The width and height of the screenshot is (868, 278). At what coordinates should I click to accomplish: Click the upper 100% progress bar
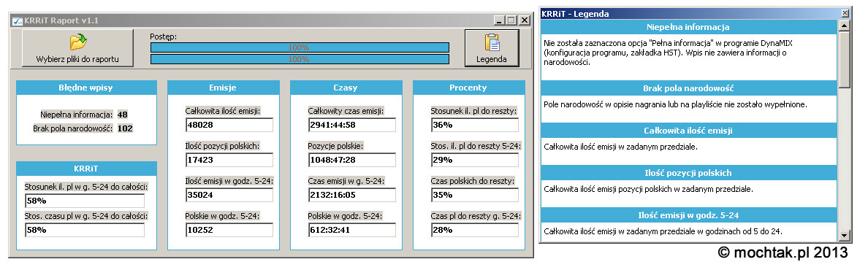300,47
